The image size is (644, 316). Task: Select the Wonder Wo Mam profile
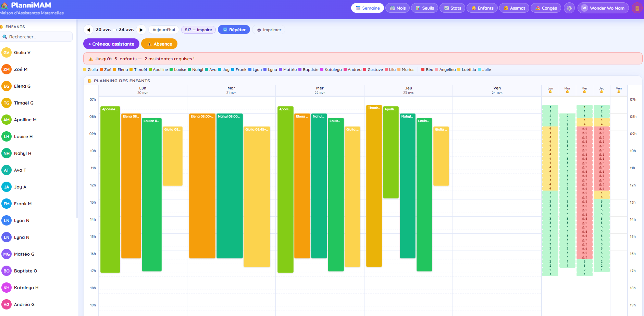(x=603, y=8)
